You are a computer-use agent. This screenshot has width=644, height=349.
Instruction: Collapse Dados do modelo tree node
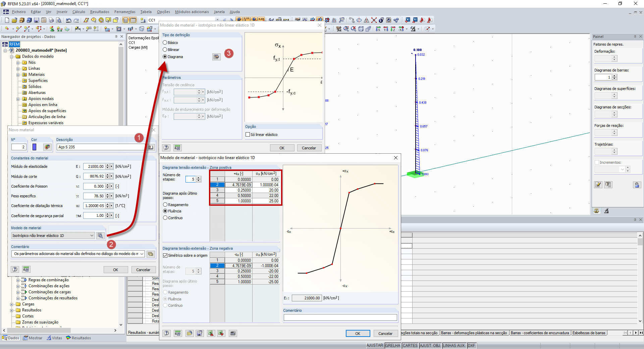tap(12, 56)
